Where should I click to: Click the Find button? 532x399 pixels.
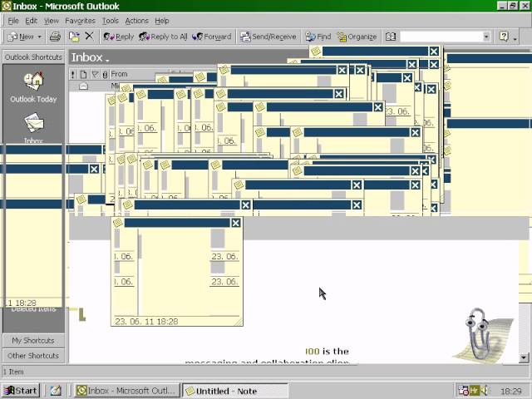[318, 37]
